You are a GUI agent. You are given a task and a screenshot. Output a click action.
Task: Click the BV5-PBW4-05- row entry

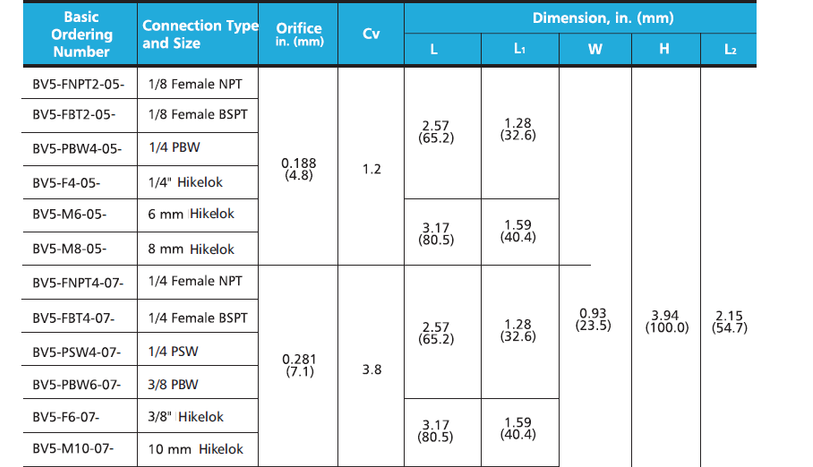(77, 149)
